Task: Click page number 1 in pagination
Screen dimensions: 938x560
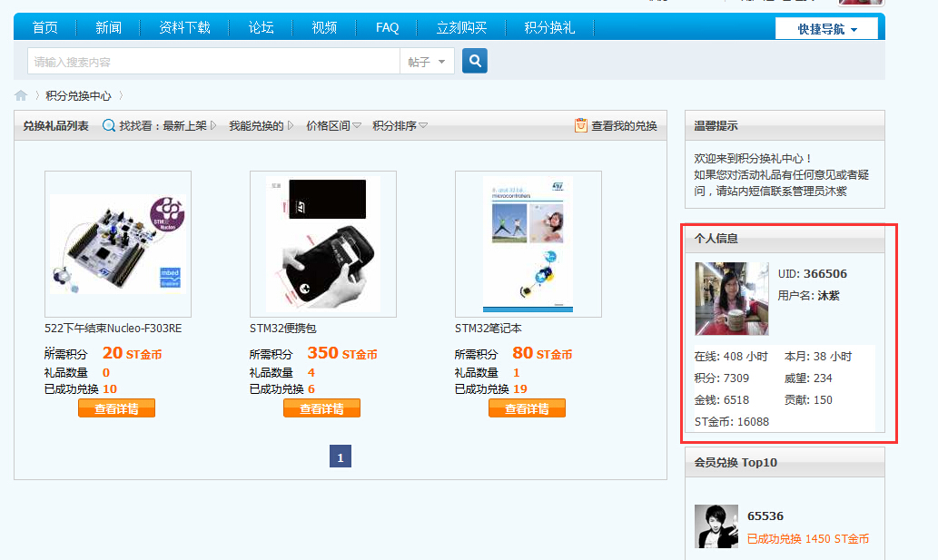Action: click(341, 457)
